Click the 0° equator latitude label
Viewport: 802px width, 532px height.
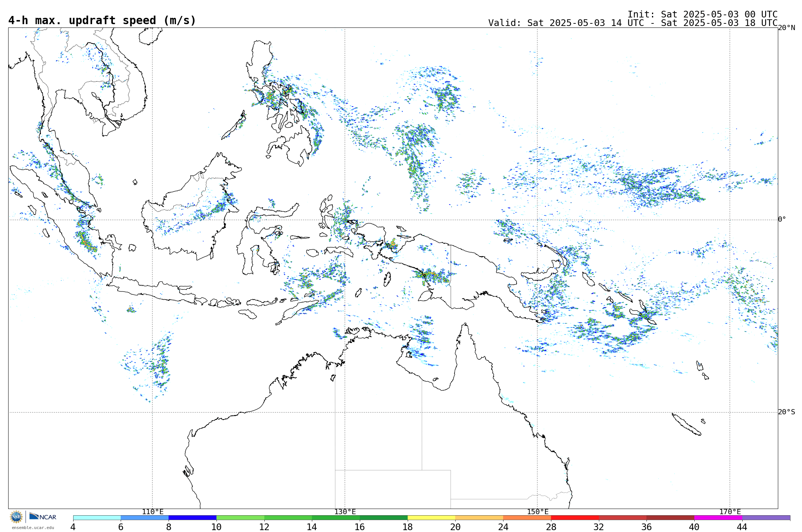782,219
